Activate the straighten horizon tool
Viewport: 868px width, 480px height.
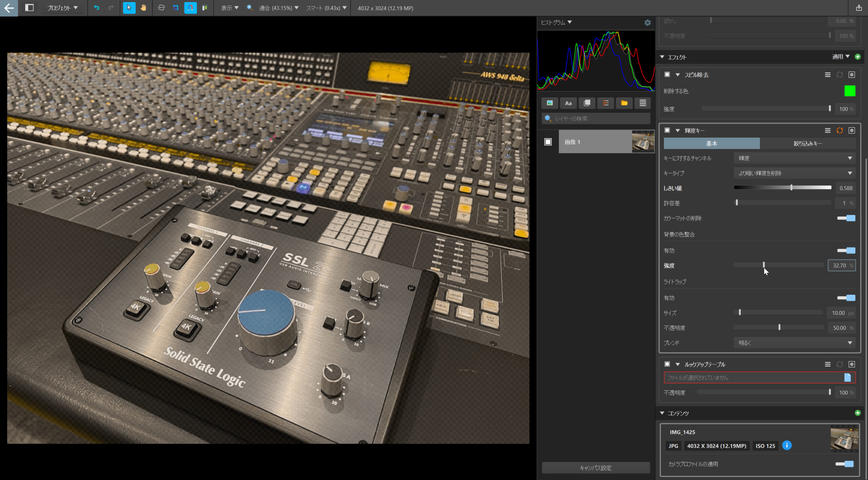click(x=161, y=8)
